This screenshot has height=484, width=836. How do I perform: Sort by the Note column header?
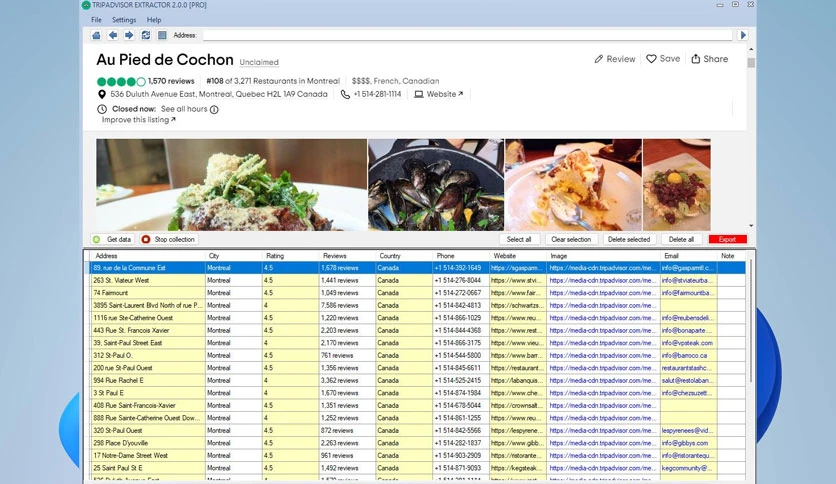pos(732,256)
